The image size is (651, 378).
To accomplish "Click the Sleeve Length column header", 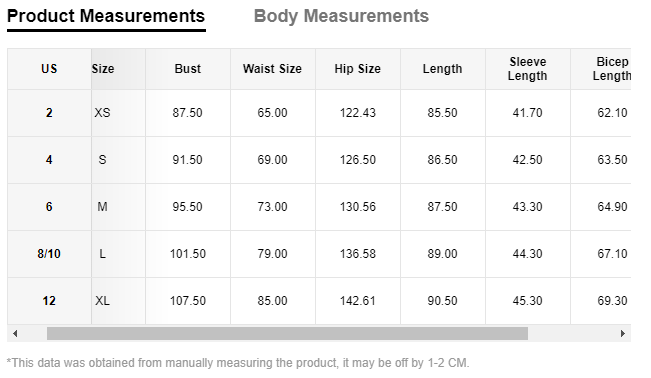I will click(x=527, y=69).
